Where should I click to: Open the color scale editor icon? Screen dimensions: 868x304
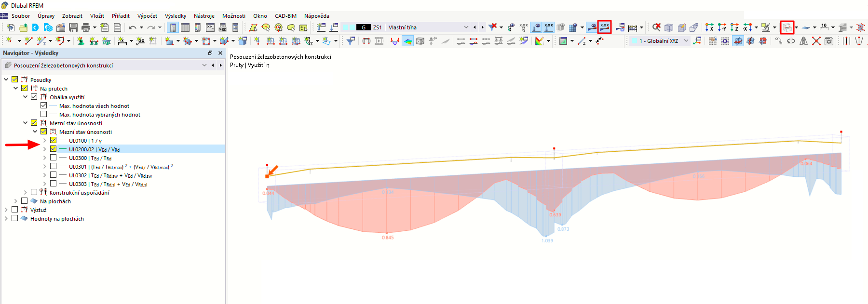pos(540,41)
